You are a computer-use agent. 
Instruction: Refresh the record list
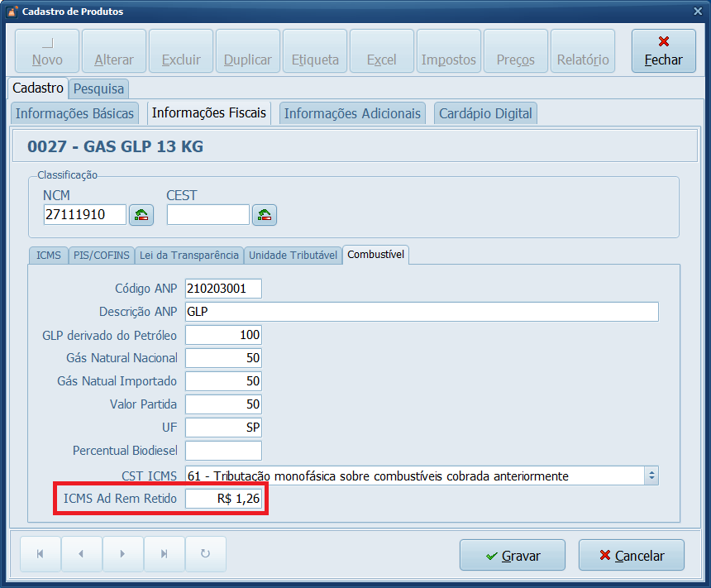[x=206, y=554]
